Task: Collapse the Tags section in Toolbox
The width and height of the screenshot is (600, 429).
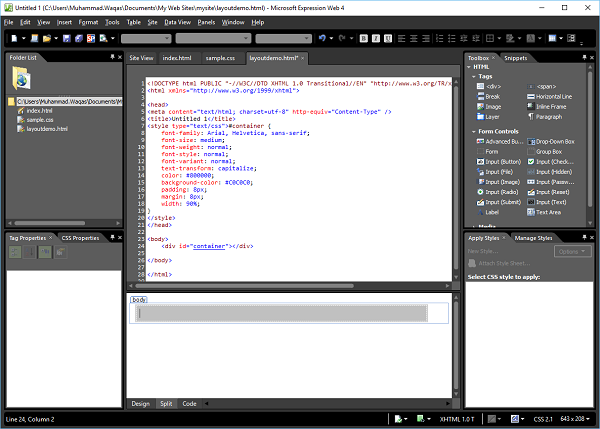Action: pyautogui.click(x=472, y=77)
